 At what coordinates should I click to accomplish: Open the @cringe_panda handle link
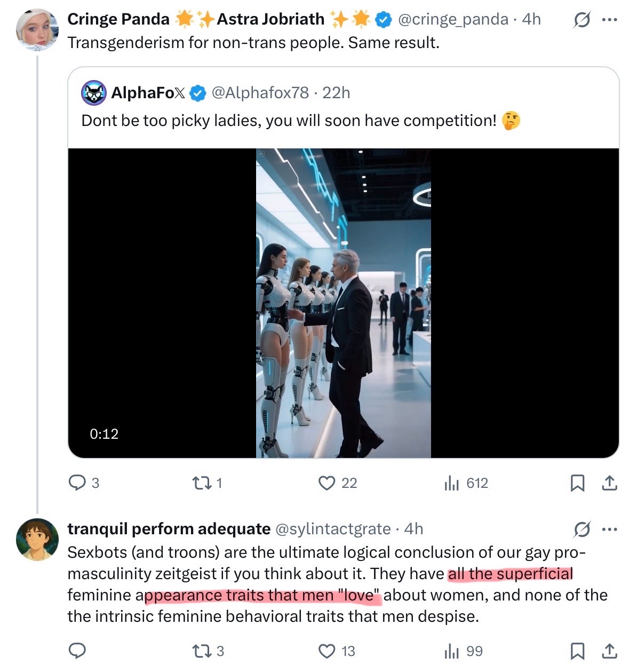coord(453,19)
